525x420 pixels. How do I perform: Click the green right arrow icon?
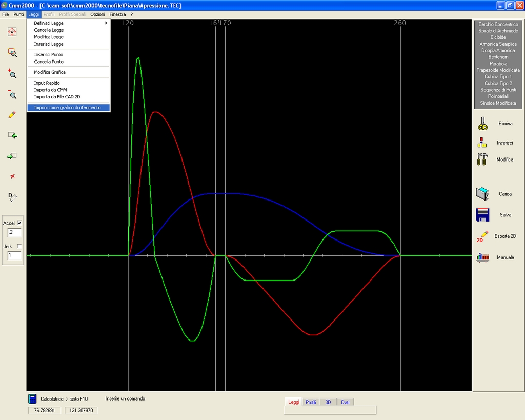point(12,156)
